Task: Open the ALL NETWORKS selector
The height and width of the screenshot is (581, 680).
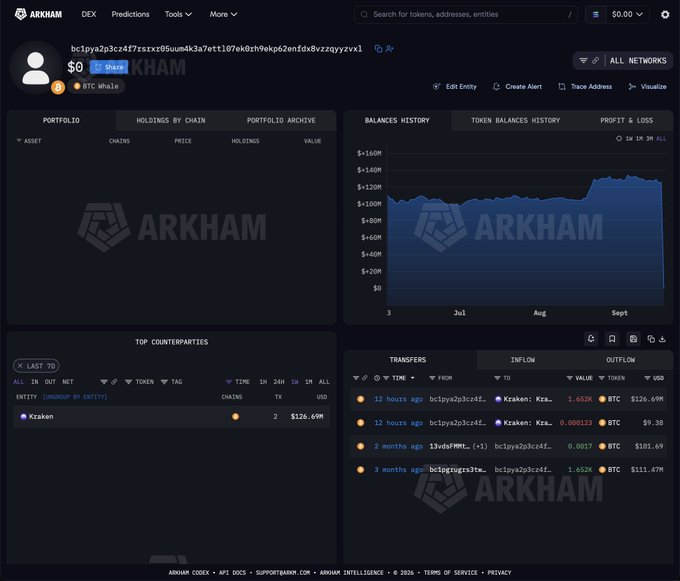Action: (638, 61)
